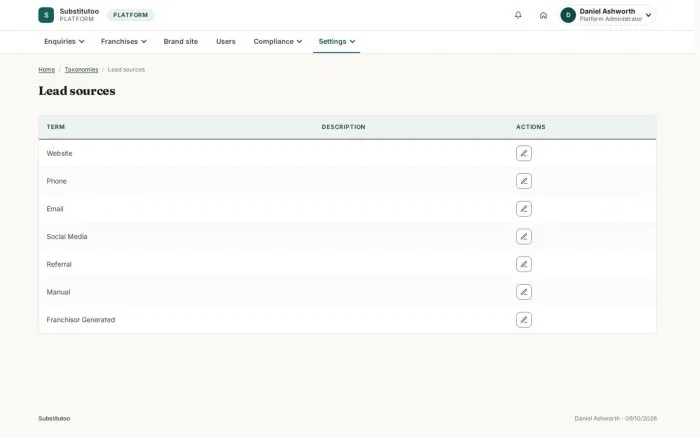Image resolution: width=700 pixels, height=438 pixels.
Task: Click the footer Daniel Ashworth date text
Action: (x=616, y=418)
